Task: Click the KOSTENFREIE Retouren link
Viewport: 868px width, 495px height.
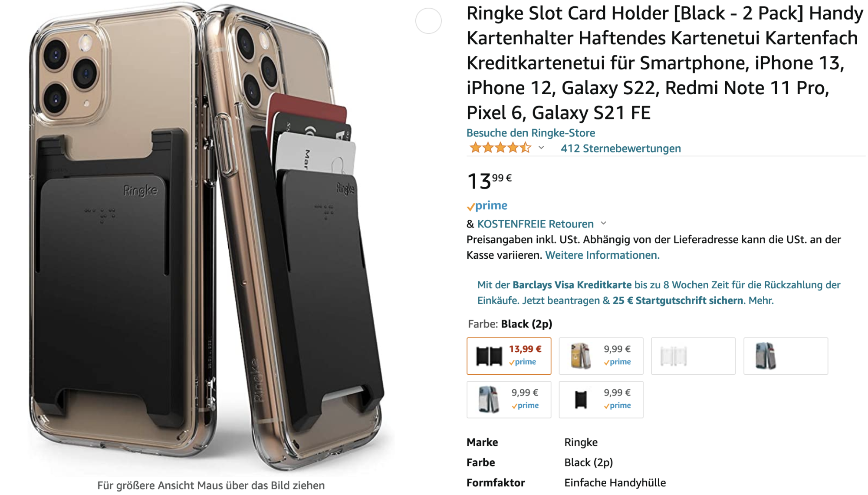Action: pos(535,224)
